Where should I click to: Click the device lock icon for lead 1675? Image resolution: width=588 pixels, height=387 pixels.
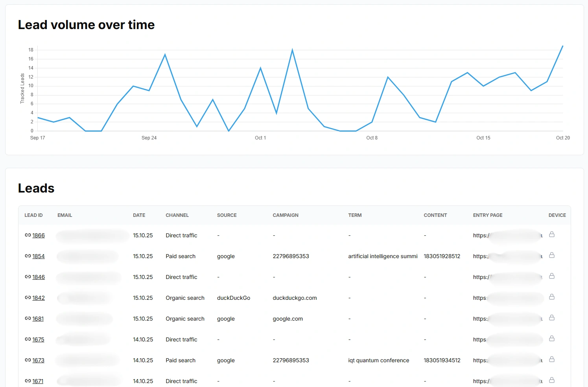(x=552, y=339)
